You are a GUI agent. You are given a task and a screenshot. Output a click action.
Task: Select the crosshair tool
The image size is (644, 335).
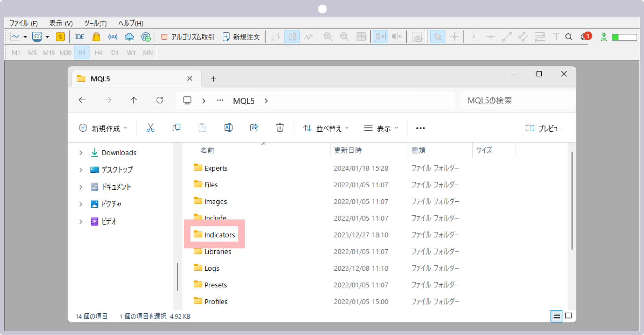454,37
